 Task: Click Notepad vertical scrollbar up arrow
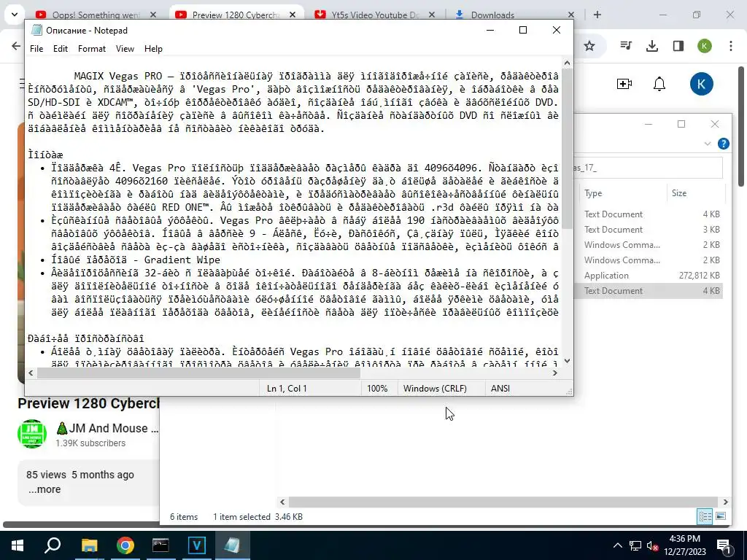(567, 63)
